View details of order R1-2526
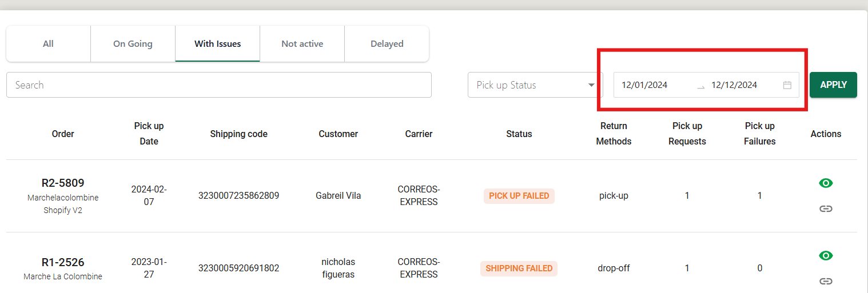868x293 pixels. click(826, 255)
